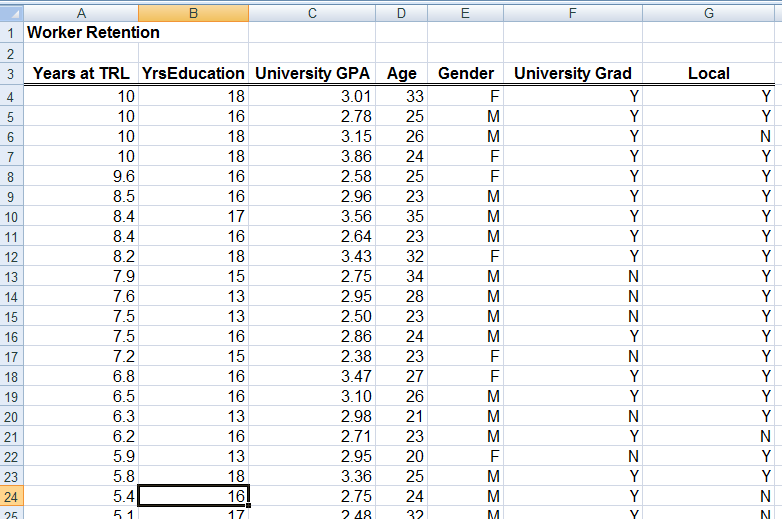Select the Gender cell in row 4
Image resolution: width=782 pixels, height=519 pixels.
465,96
